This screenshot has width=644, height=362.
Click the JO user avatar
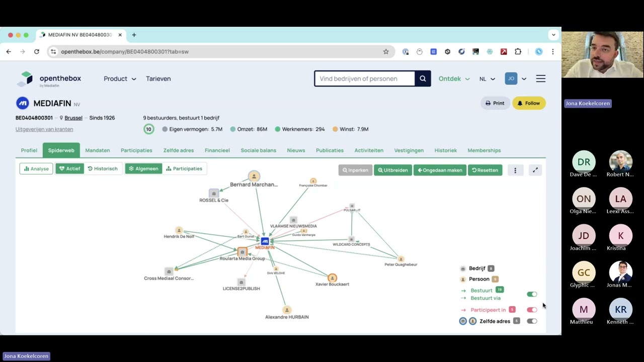[x=511, y=78]
